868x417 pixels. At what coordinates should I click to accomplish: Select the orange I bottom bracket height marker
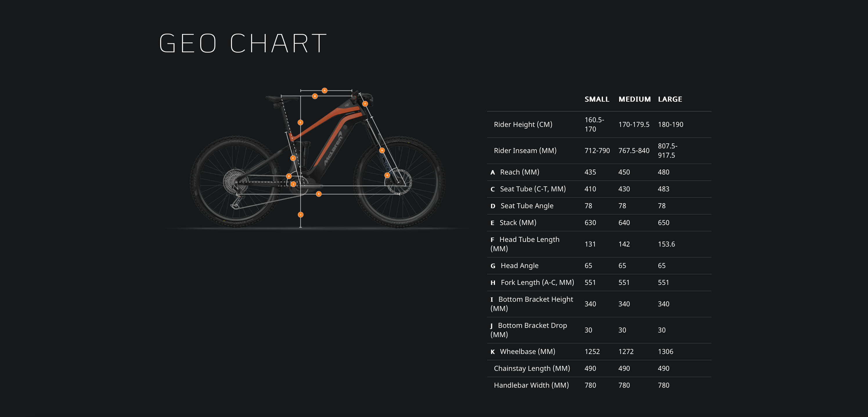click(300, 214)
